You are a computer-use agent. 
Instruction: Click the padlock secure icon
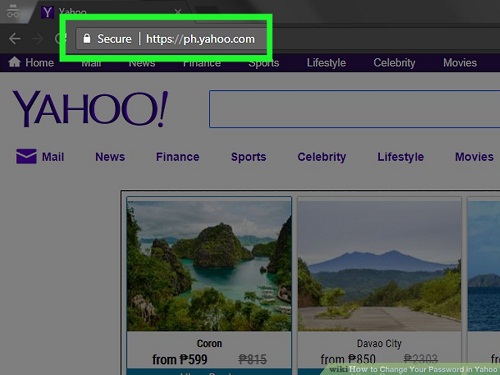[x=87, y=38]
